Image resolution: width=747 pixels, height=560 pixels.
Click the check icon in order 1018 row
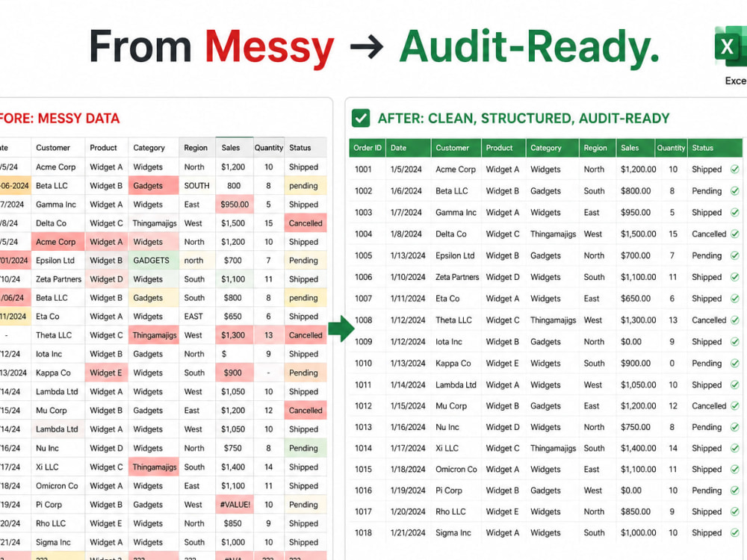coord(734,533)
